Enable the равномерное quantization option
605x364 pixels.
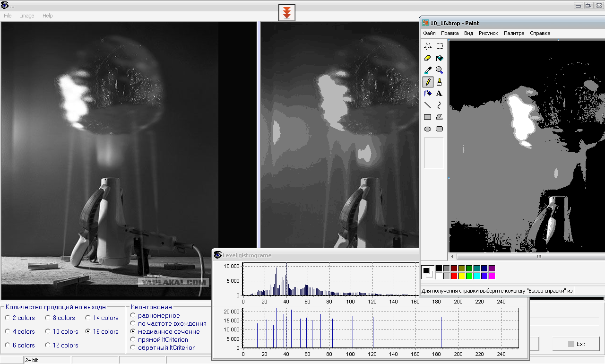[x=134, y=315]
